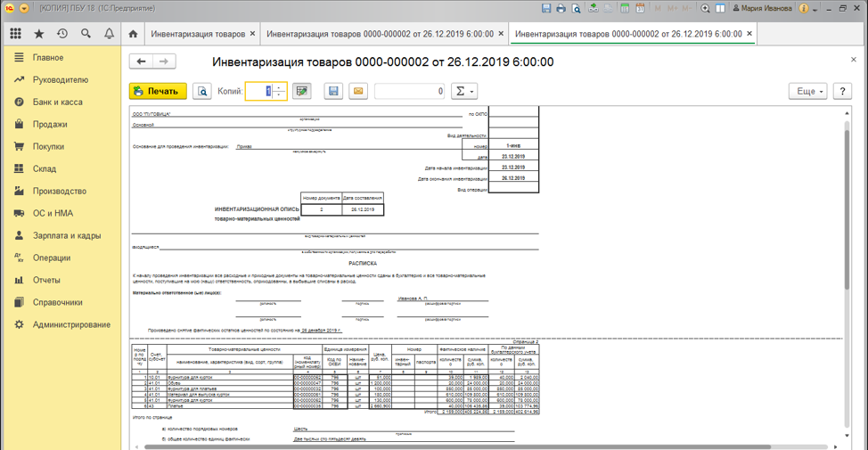Open the favorites star icon

[x=39, y=34]
